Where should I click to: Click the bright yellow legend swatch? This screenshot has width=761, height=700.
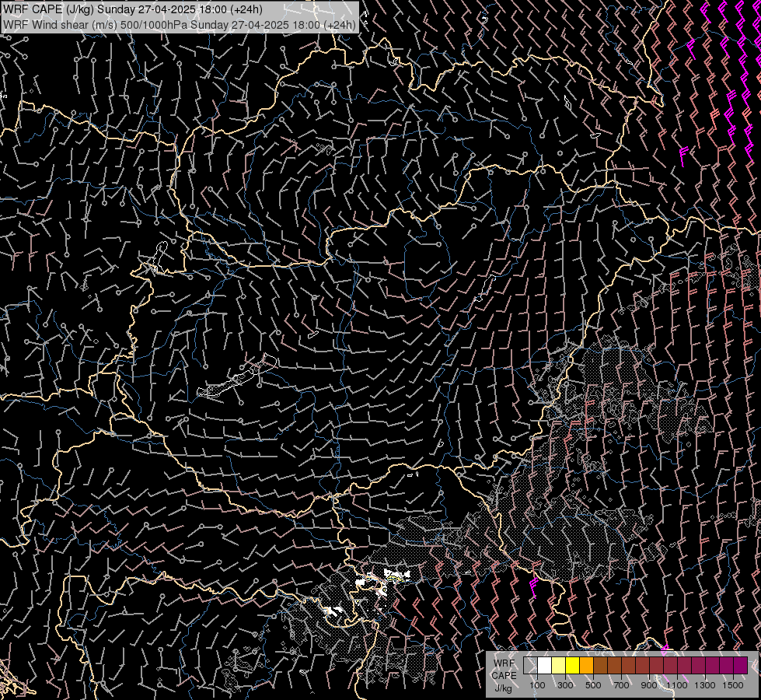click(x=573, y=666)
